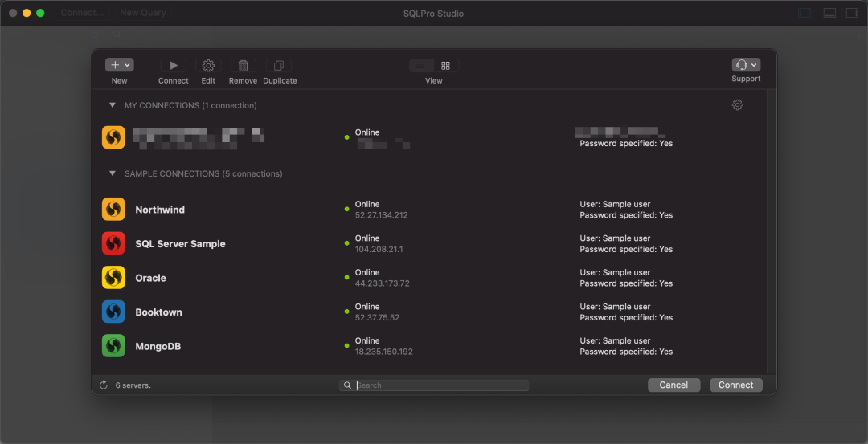
Task: Click Online status dot of Northwind
Action: click(346, 210)
